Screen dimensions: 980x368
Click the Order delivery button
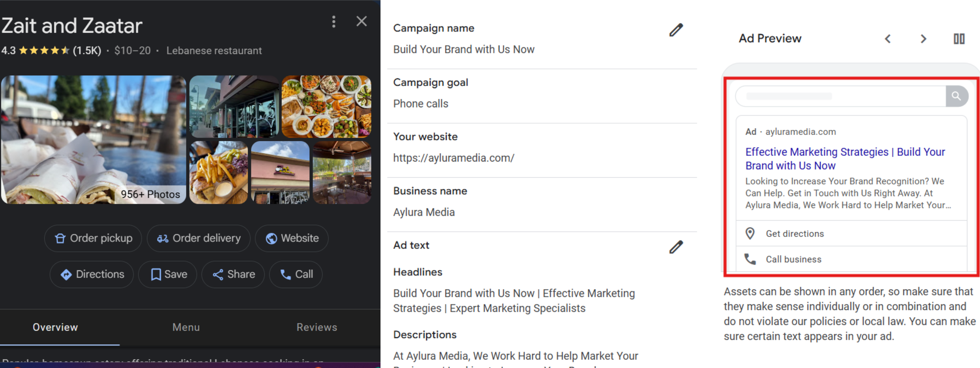[199, 238]
